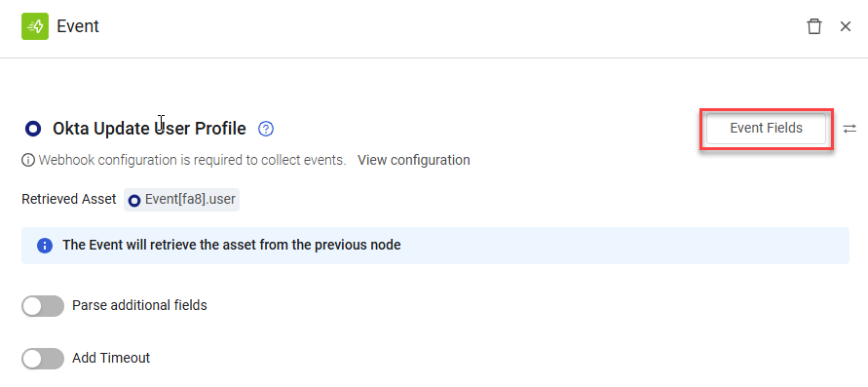868x387 pixels.
Task: Click the Event panel title text
Action: pos(78,26)
